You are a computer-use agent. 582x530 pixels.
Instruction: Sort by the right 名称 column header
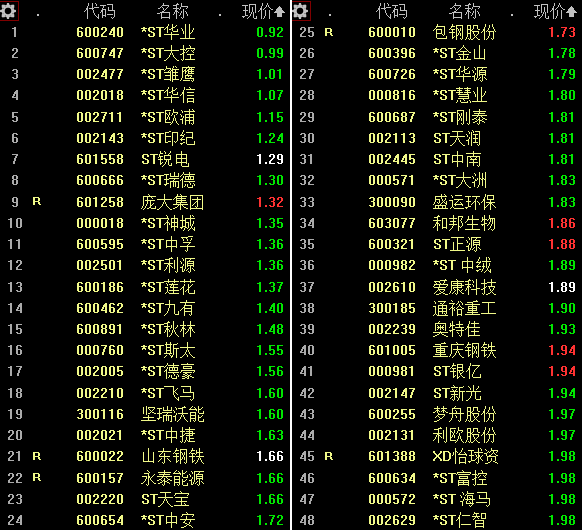[464, 12]
